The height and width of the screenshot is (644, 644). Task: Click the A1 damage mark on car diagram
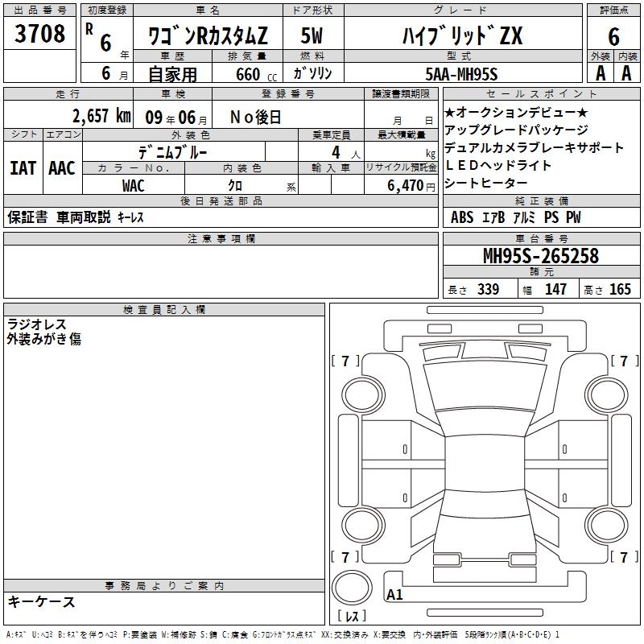coord(394,595)
